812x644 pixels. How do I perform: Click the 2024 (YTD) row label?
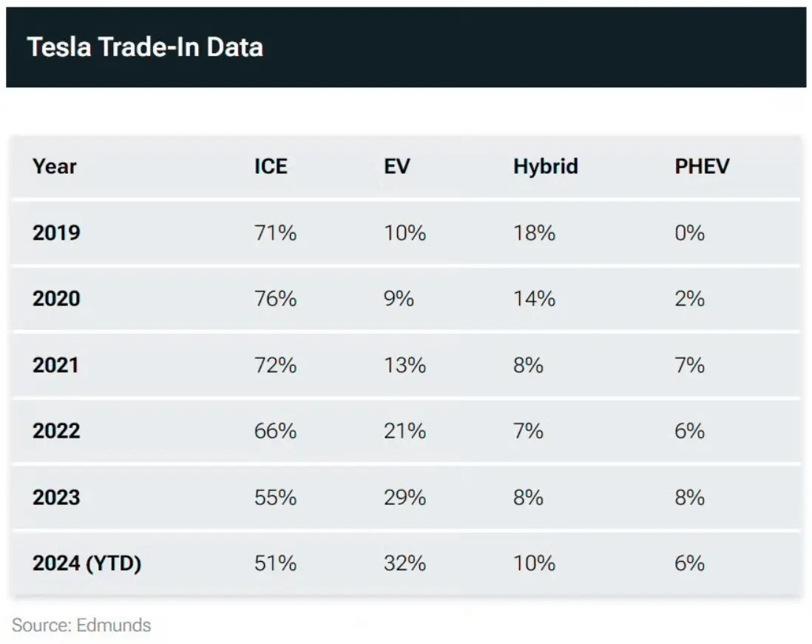[x=87, y=563]
